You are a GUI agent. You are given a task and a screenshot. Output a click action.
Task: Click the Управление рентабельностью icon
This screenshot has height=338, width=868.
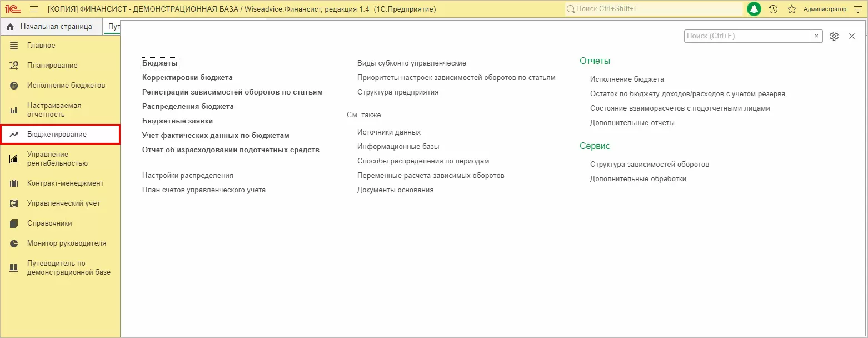(14, 159)
